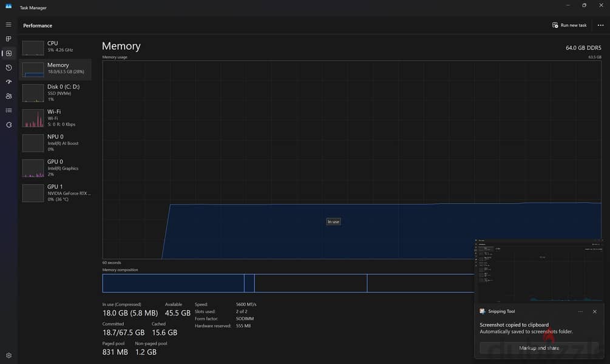Viewport: 610px width, 364px height.
Task: Open the App history sidebar icon
Action: (x=8, y=68)
